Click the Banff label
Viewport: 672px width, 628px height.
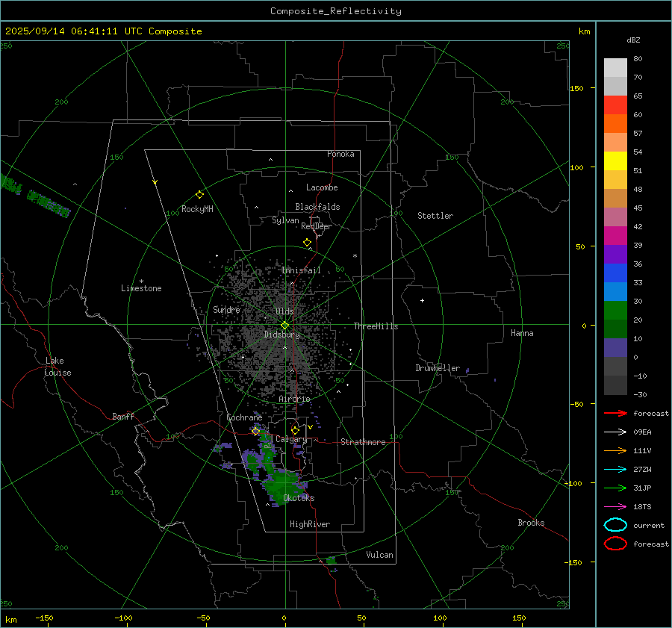pos(123,416)
